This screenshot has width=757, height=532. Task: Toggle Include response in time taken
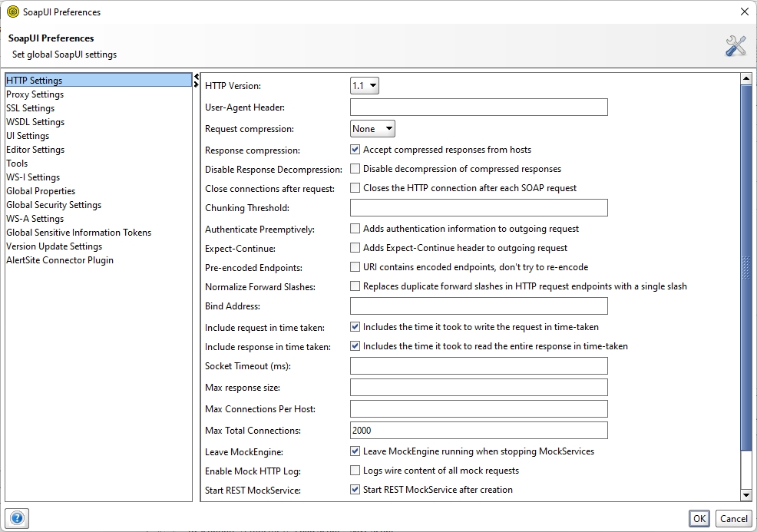pyautogui.click(x=355, y=346)
